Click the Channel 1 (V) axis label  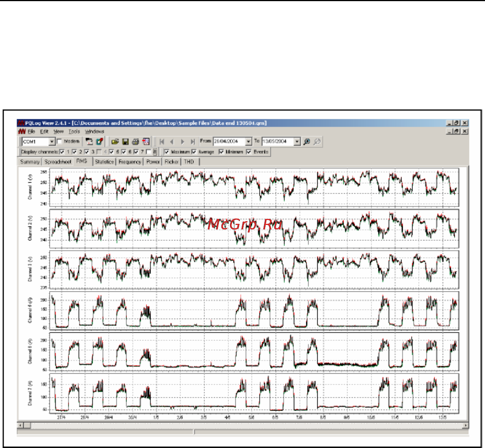click(x=31, y=187)
